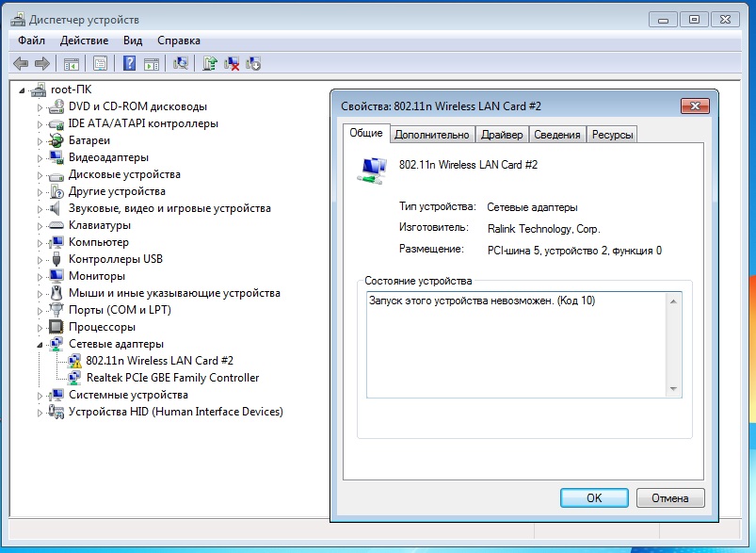Click the Ralink Technology, Corp. manufacturer text
Image resolution: width=756 pixels, height=553 pixels.
[x=544, y=229]
